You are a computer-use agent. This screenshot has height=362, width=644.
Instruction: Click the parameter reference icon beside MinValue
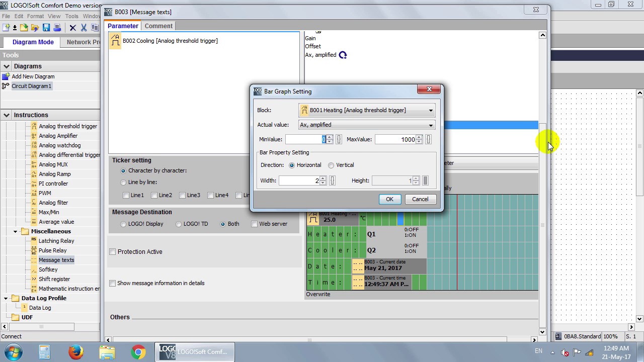pos(339,139)
